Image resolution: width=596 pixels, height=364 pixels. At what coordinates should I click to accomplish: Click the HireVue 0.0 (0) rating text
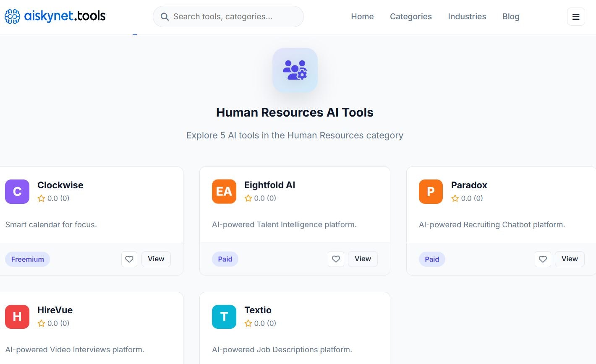click(x=58, y=323)
